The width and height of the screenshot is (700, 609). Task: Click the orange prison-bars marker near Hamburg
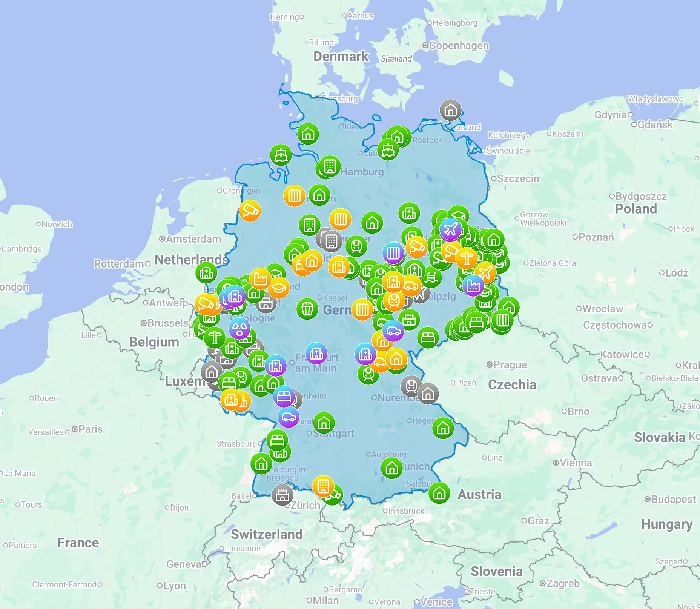[294, 195]
